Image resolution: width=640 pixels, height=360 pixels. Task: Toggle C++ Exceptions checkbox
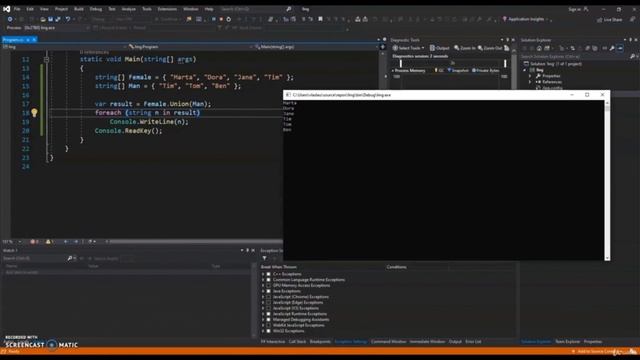click(269, 274)
